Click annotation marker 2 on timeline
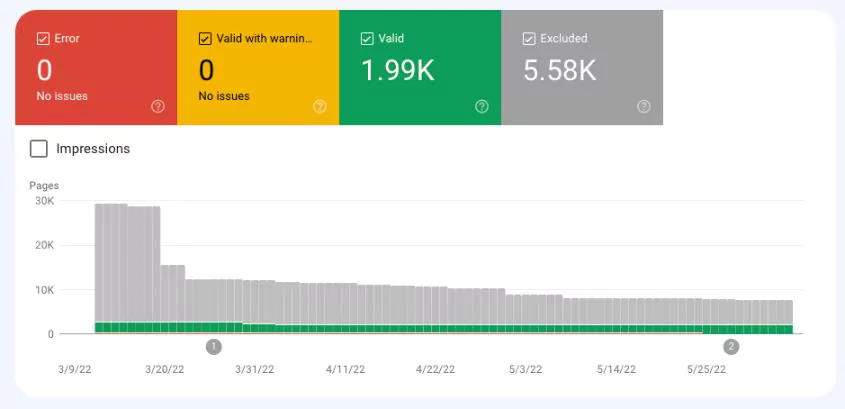This screenshot has width=845, height=409. [731, 347]
